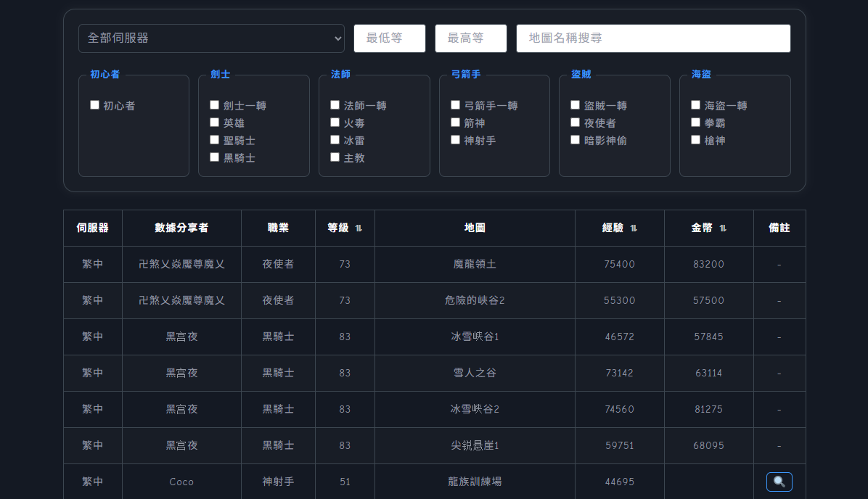Toggle the 黑騎士 job checkbox
Screen dimensions: 868x499
point(215,157)
